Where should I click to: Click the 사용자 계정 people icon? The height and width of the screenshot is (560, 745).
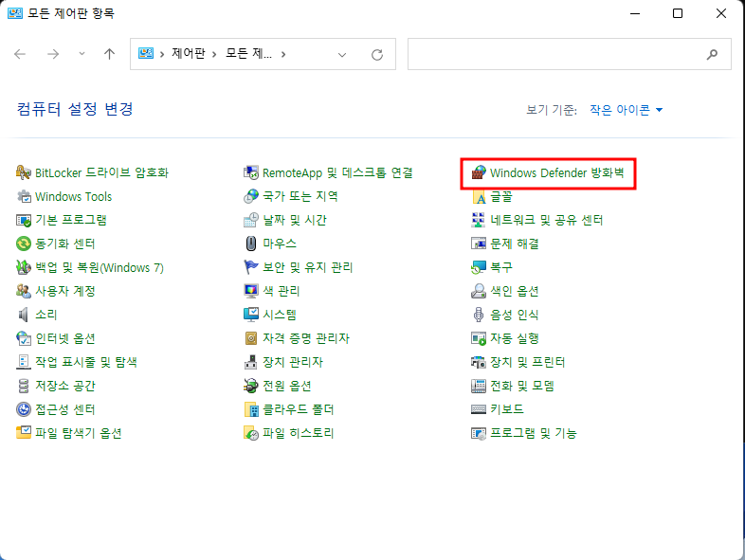click(24, 291)
